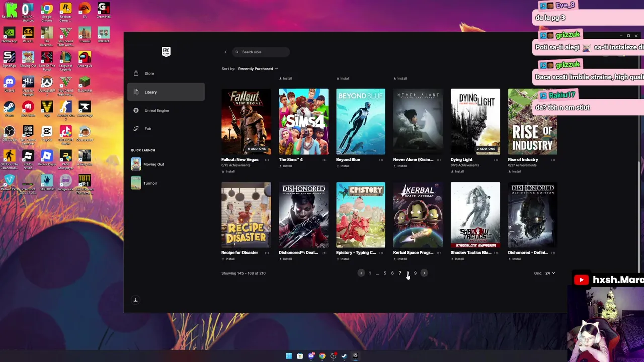Image resolution: width=644 pixels, height=362 pixels.
Task: Install Fallout: New Vegas
Action: (x=228, y=171)
